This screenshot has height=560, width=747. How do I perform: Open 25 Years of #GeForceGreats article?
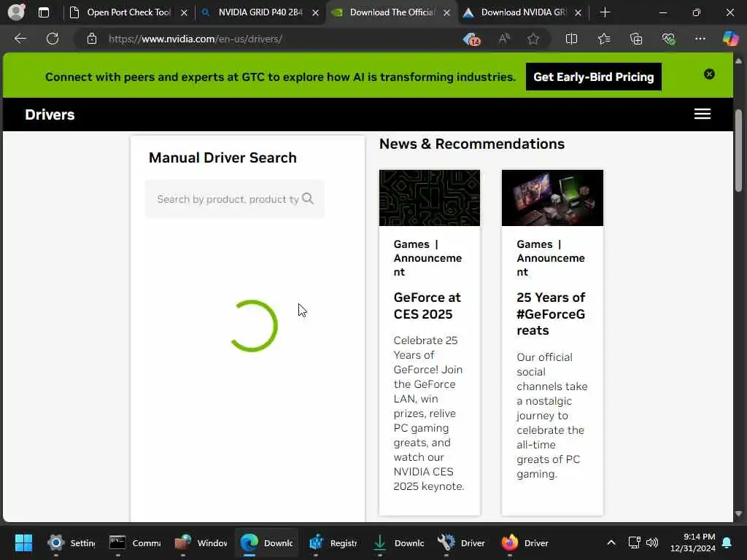click(551, 314)
